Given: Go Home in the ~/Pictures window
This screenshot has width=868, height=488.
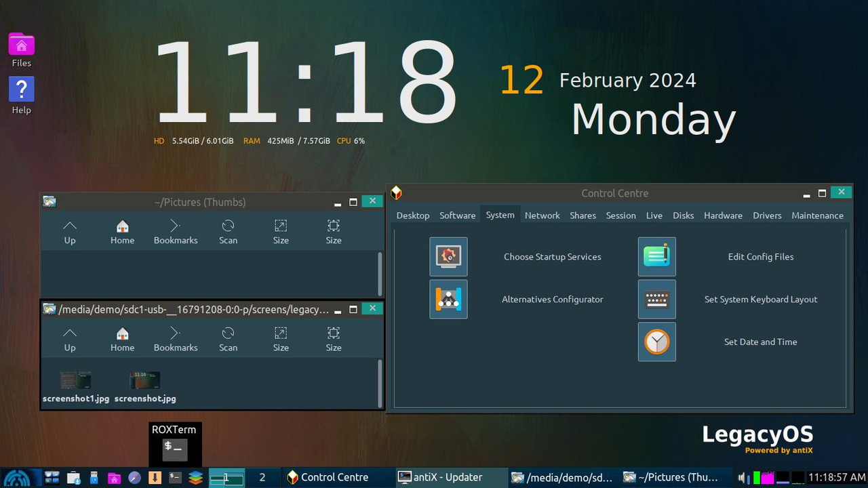Looking at the screenshot, I should [123, 231].
